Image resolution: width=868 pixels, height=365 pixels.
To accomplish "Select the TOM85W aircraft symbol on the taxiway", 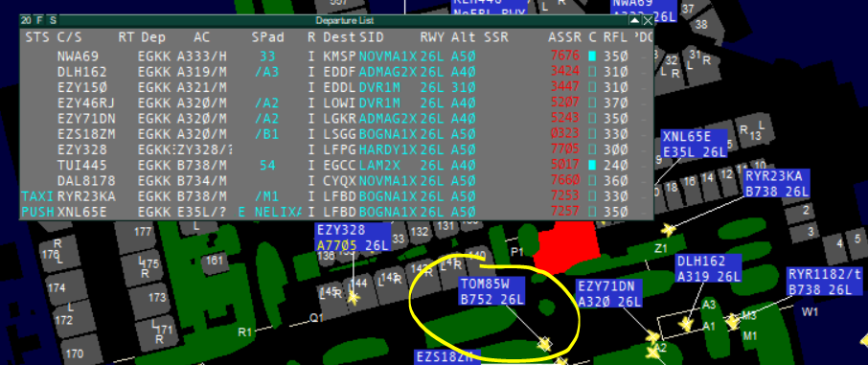I will point(545,345).
